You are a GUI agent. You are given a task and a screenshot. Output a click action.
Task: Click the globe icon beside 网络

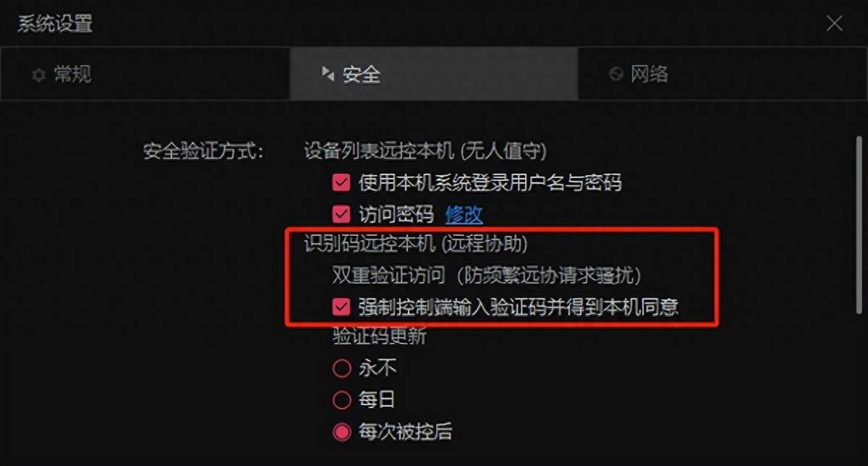point(616,74)
